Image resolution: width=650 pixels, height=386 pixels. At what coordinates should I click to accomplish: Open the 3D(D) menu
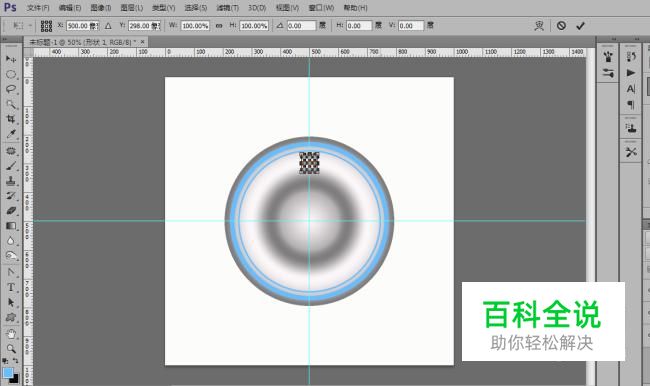pyautogui.click(x=257, y=7)
